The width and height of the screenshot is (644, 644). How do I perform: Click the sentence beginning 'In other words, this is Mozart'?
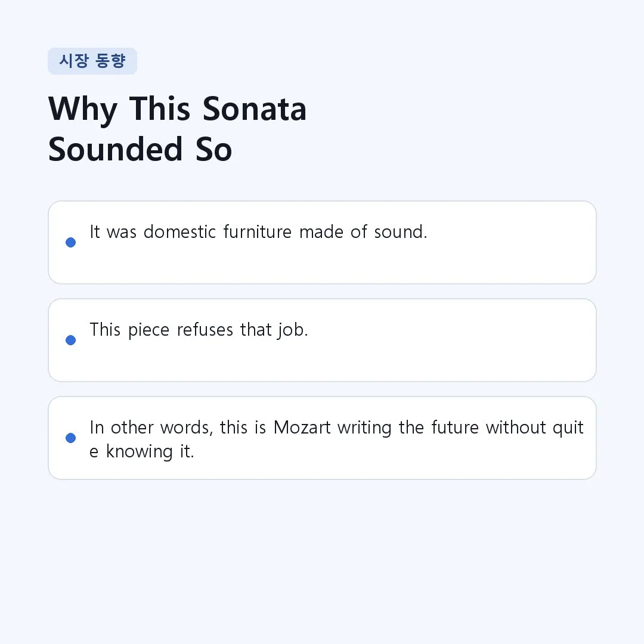(337, 439)
